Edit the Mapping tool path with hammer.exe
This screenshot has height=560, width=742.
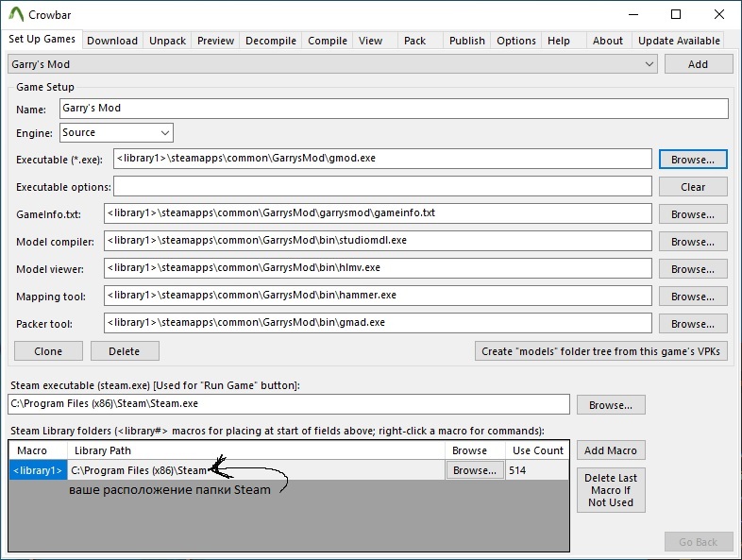click(378, 296)
